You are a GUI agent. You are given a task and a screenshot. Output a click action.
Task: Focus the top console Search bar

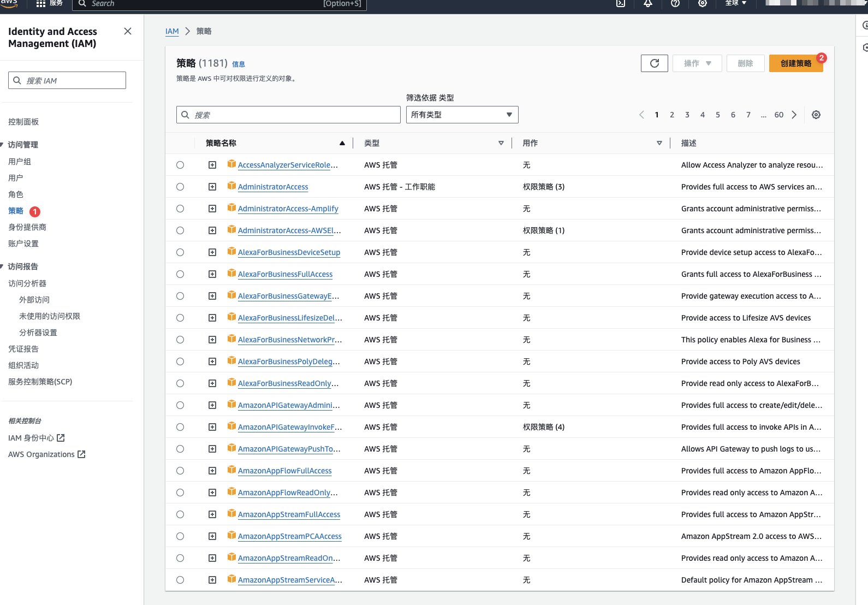[219, 4]
